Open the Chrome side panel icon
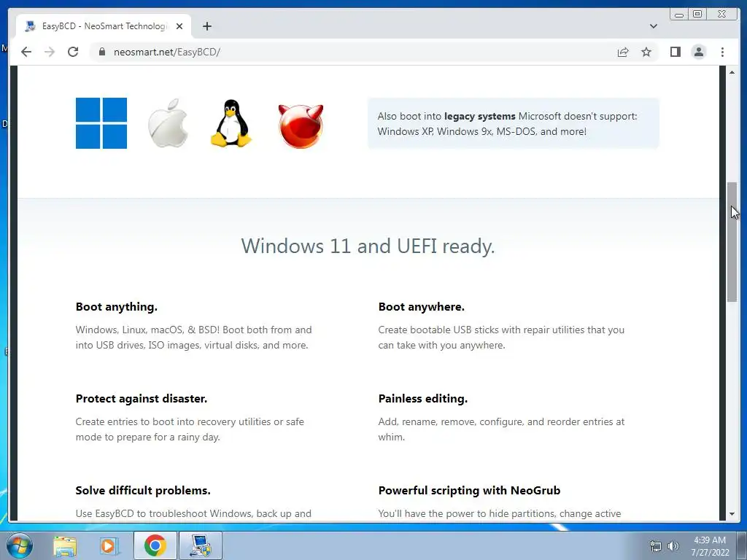Image resolution: width=747 pixels, height=560 pixels. [x=675, y=52]
